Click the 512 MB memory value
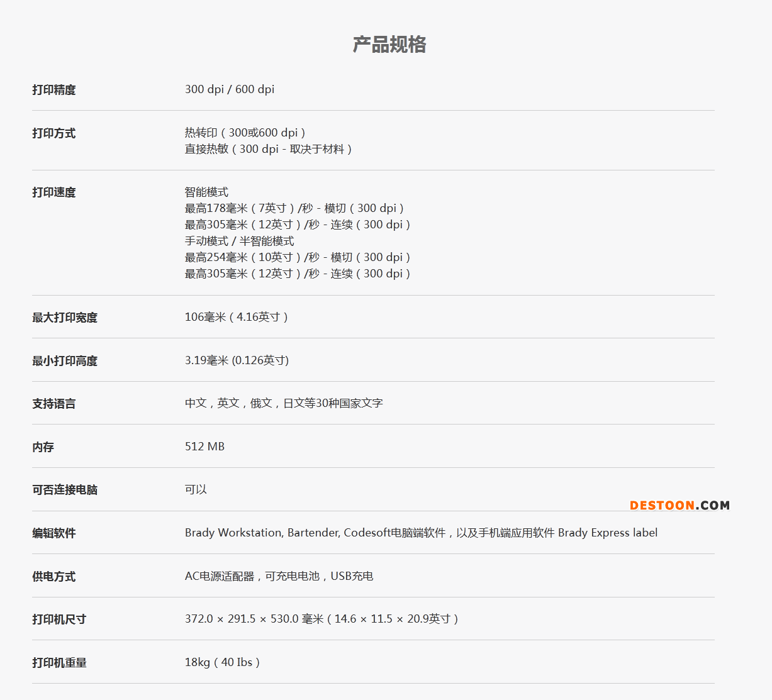 point(204,447)
